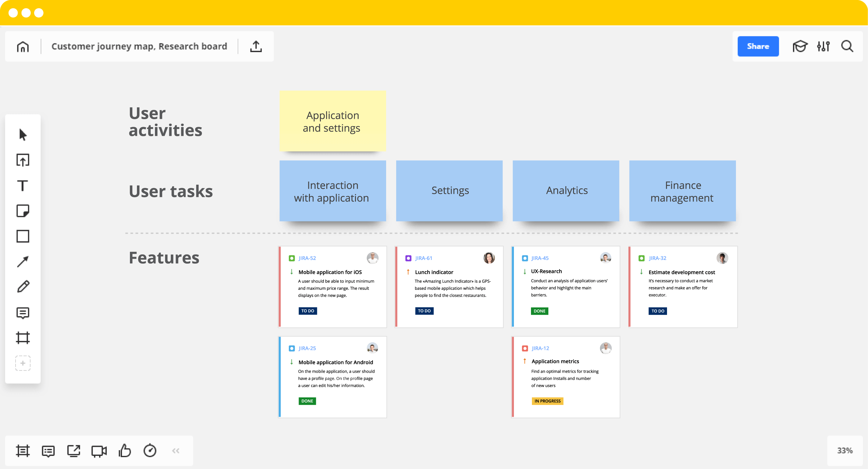The width and height of the screenshot is (868, 469).
Task: Click the pen/pencil draw tool
Action: click(23, 286)
